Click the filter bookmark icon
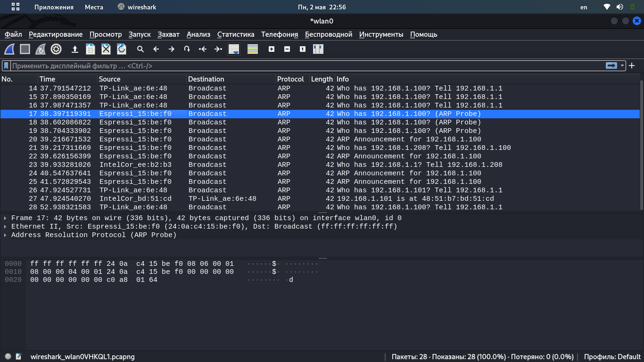 pyautogui.click(x=7, y=66)
